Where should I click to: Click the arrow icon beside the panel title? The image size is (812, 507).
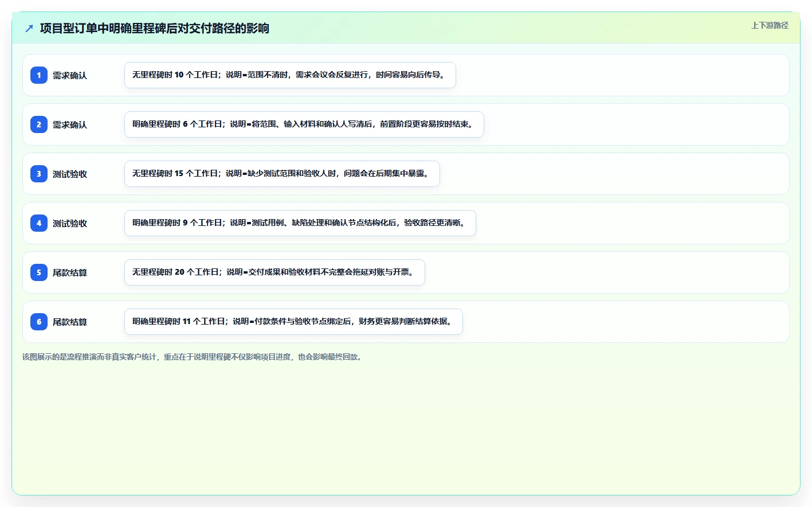[x=29, y=28]
